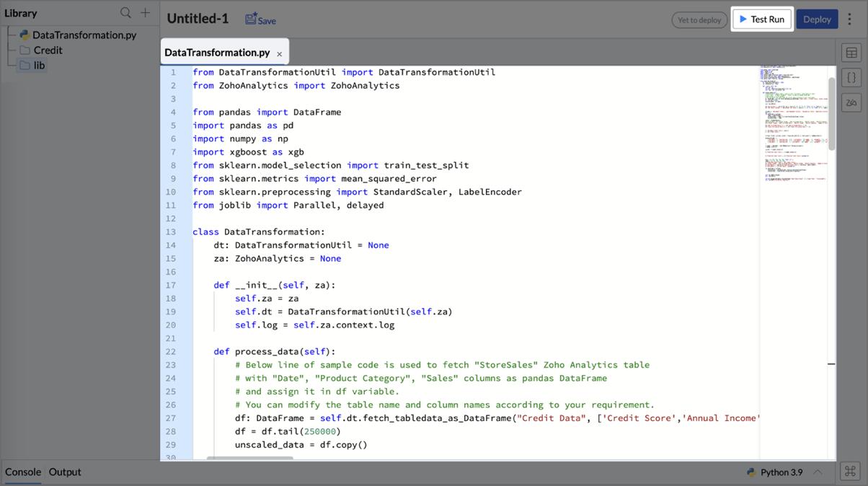Click the Python 3.9 version label
Image resolution: width=868 pixels, height=486 pixels.
pos(781,472)
